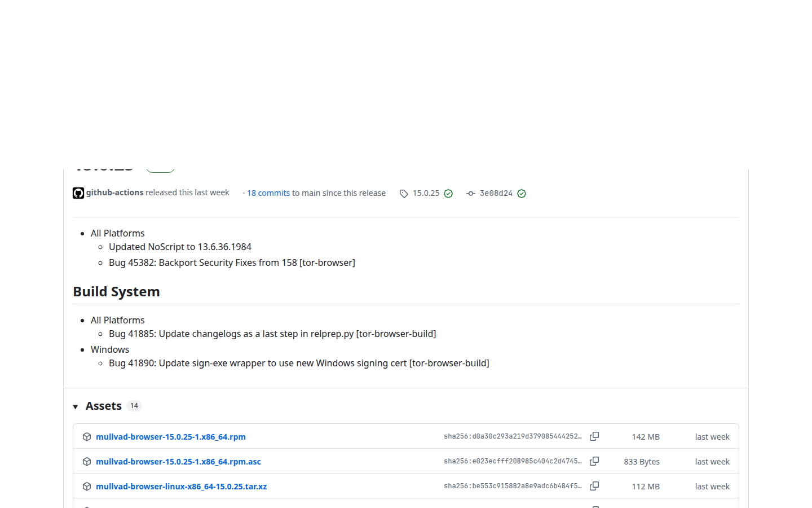
Task: Copy the sha256 of the x86_64.rpm asset
Action: (594, 436)
